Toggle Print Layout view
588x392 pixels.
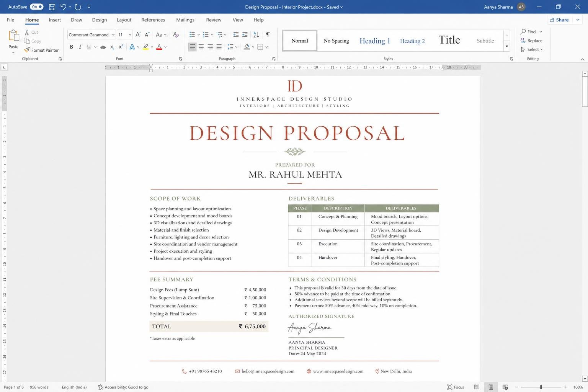[491, 387]
